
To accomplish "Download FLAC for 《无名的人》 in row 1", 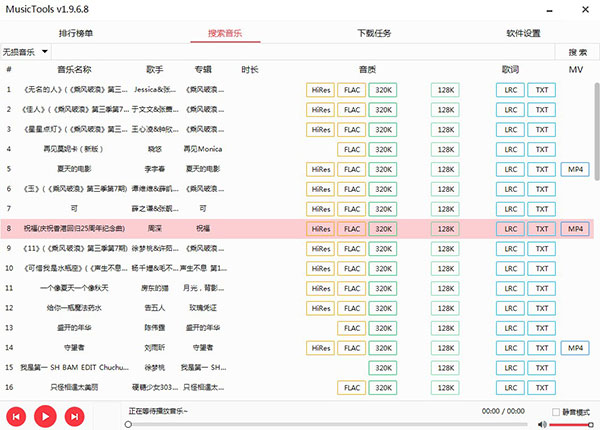I will pyautogui.click(x=351, y=89).
